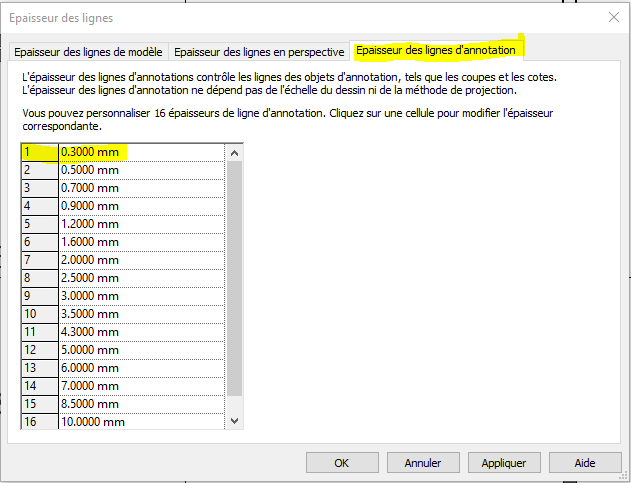Select row number 1 header
Image resolution: width=631 pixels, height=483 pixels.
coord(39,152)
